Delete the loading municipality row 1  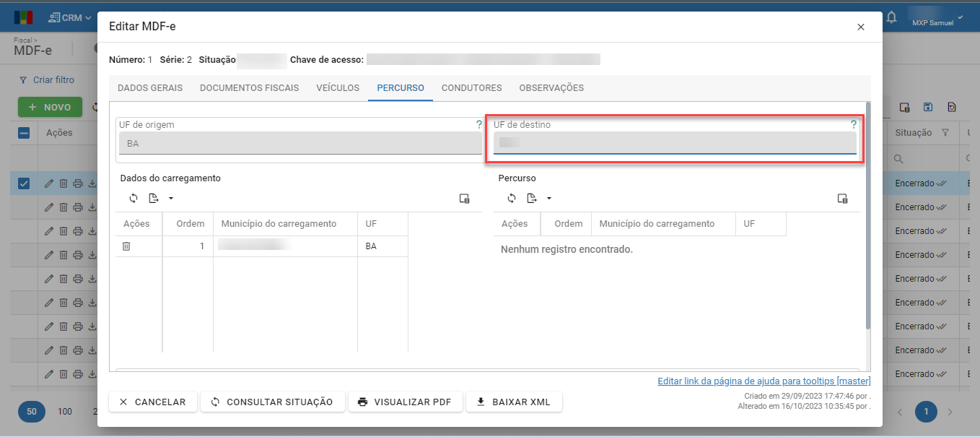pos(126,246)
